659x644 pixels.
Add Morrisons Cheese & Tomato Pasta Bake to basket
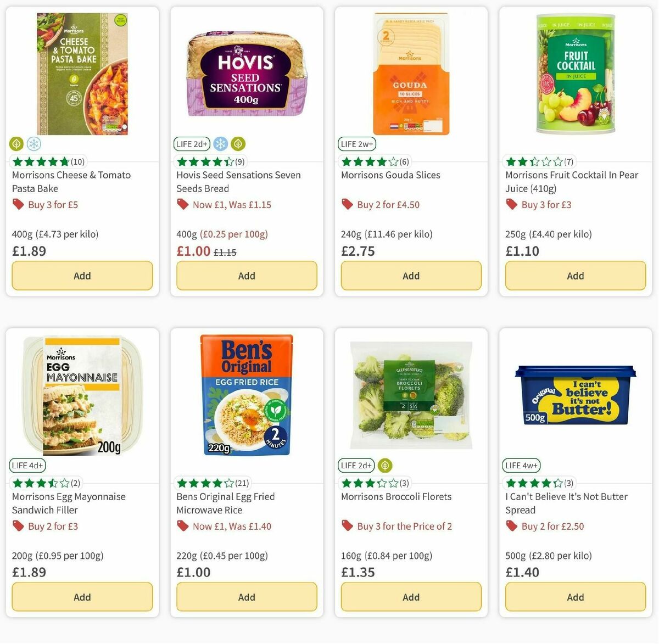pos(82,276)
